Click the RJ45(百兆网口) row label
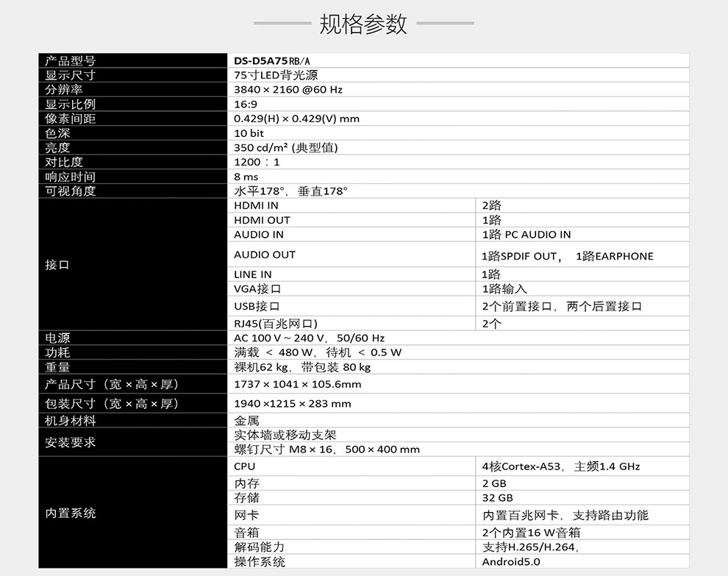The width and height of the screenshot is (728, 576). [x=276, y=323]
